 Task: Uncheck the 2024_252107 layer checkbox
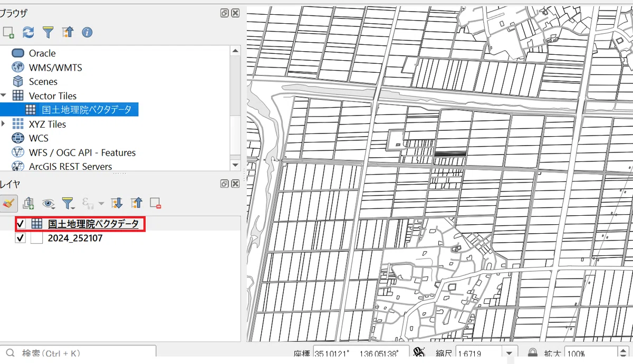pos(21,238)
